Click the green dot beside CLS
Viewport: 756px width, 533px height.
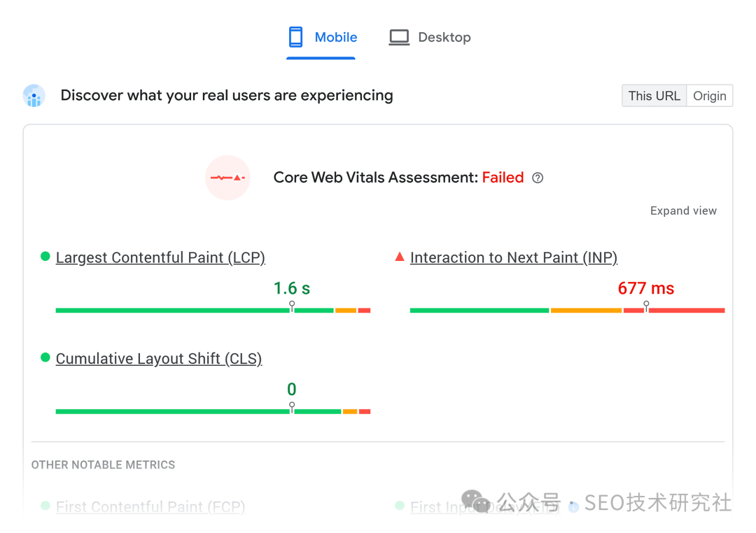[x=45, y=357]
